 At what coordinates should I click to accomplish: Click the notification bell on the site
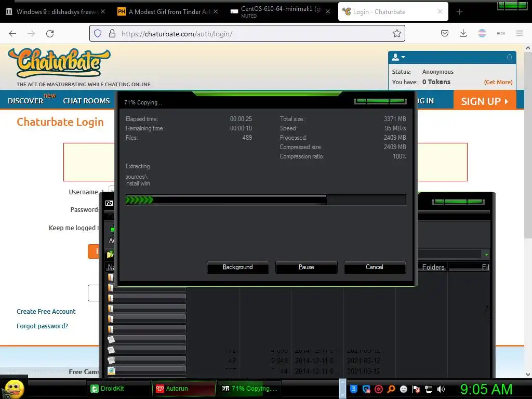(x=509, y=57)
